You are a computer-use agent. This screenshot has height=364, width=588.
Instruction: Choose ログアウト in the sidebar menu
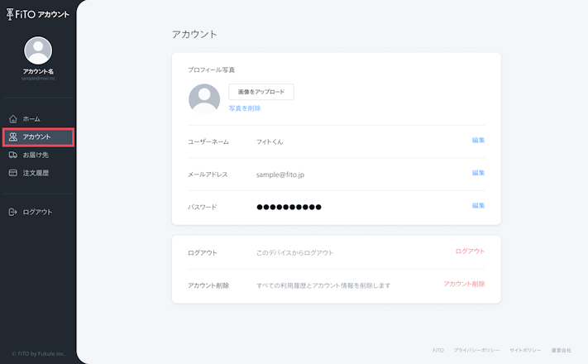click(38, 212)
